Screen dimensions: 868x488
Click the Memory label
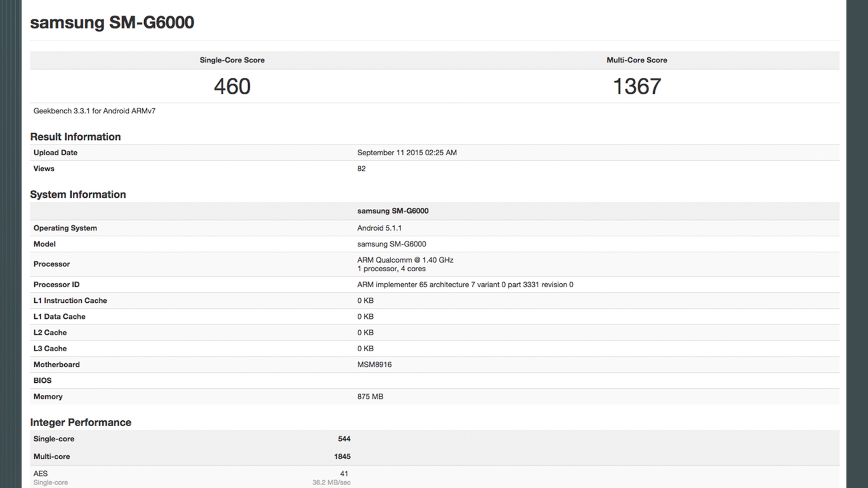[48, 397]
